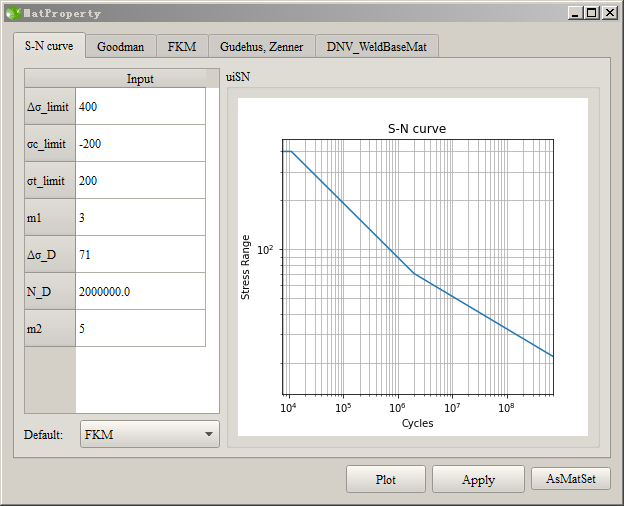Select the Δσ_limit row header
Screen dimensions: 624x506
(50, 106)
